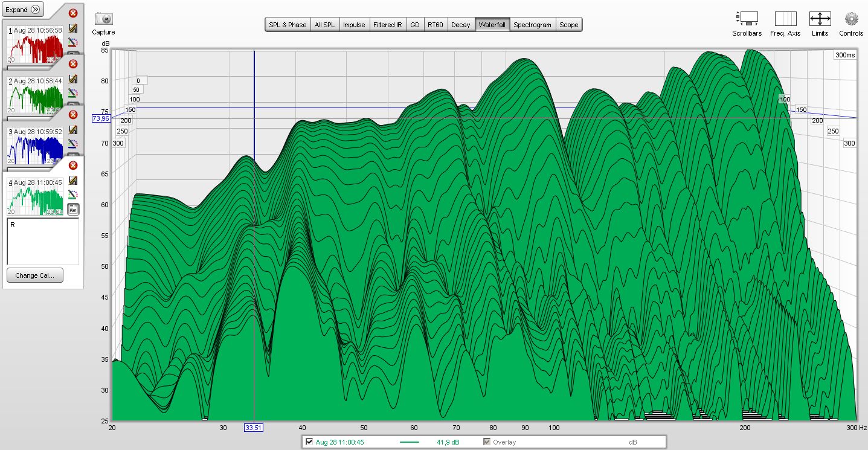Open the Impulse graph tab

point(354,25)
